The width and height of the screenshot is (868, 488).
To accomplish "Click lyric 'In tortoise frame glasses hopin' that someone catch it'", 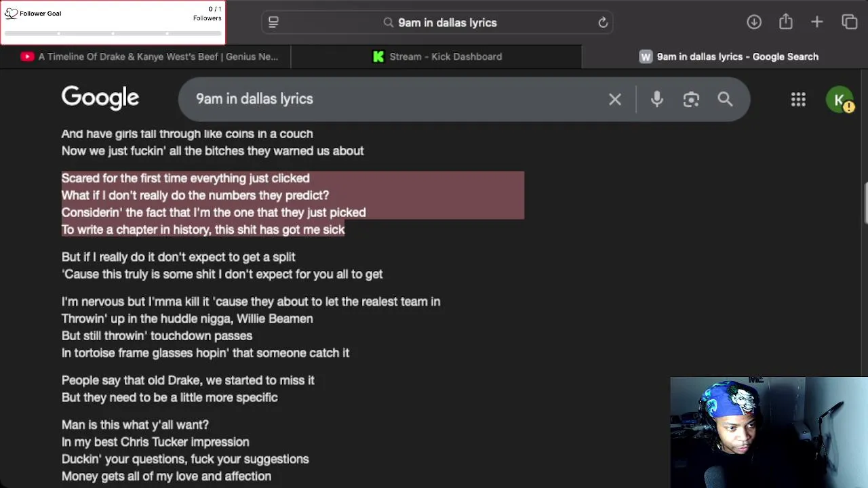I will coord(205,353).
